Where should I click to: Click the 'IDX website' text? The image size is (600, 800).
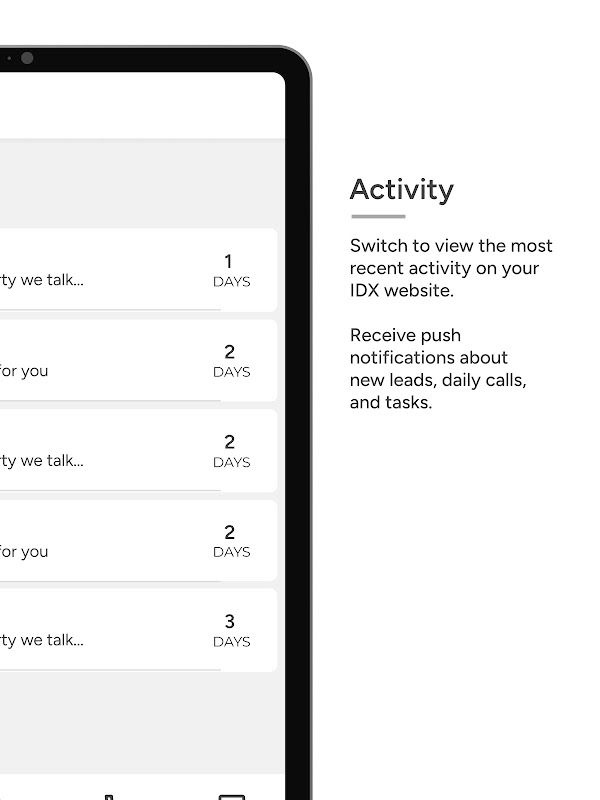tap(401, 290)
